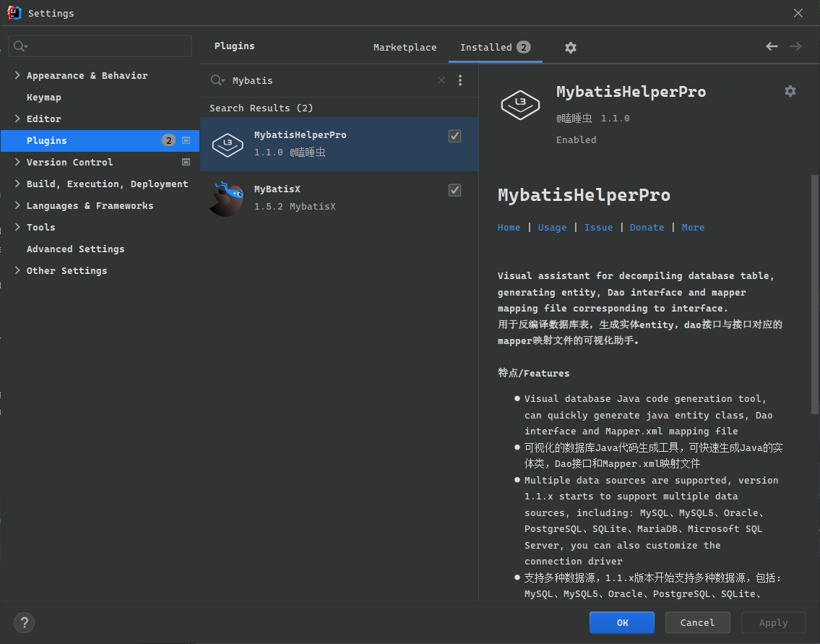Select the MyBatisX plugin row
The image size is (820, 644).
click(339, 198)
